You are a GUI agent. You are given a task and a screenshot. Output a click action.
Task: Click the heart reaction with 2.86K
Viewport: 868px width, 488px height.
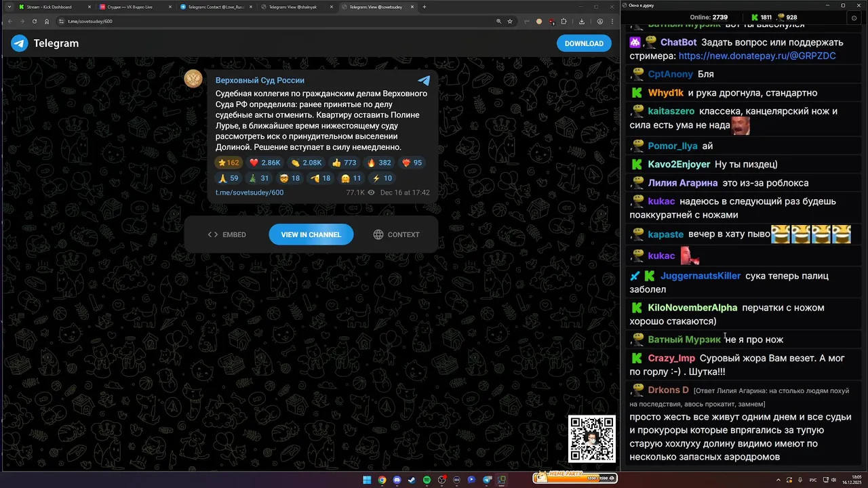264,163
